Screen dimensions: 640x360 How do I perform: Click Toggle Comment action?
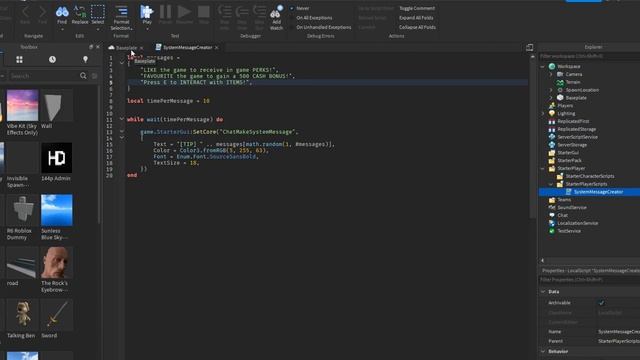[x=417, y=8]
